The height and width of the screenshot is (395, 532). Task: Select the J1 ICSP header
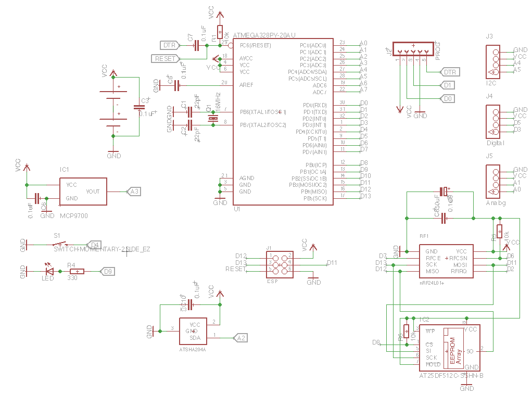[280, 263]
